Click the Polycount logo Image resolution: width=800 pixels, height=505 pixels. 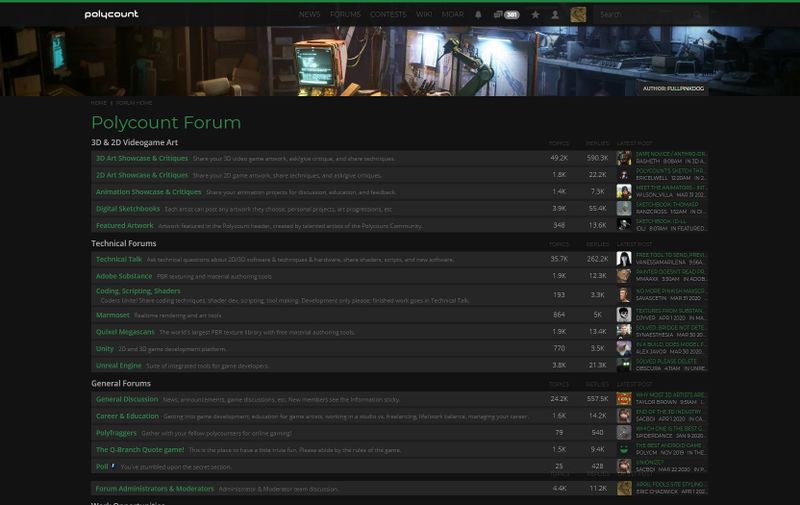[x=111, y=14]
